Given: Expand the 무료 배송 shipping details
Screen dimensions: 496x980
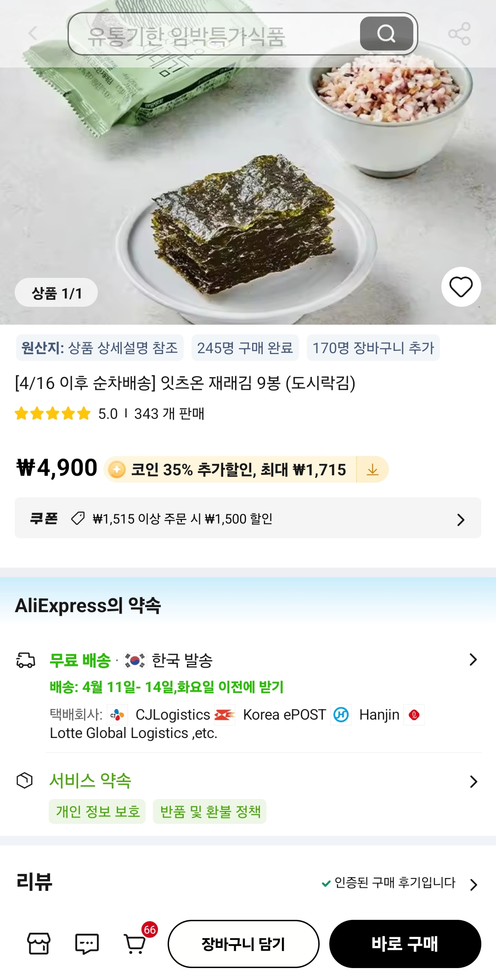Looking at the screenshot, I should (473, 660).
